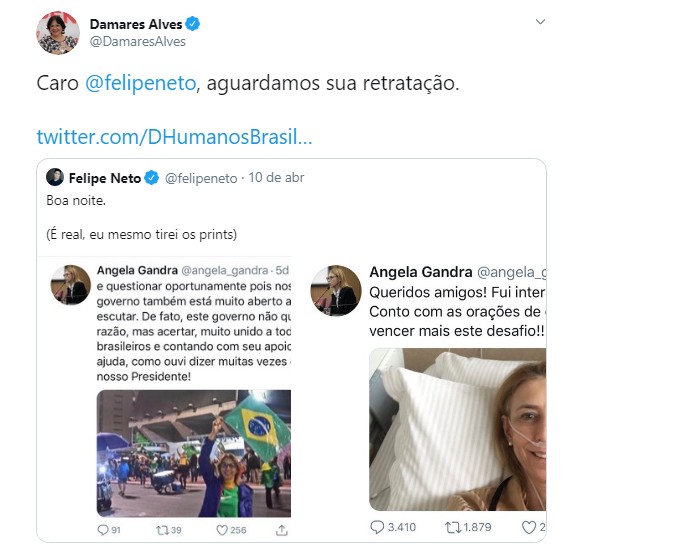Click the '10 de abr' tweet date
The image size is (675, 557).
pos(276,177)
